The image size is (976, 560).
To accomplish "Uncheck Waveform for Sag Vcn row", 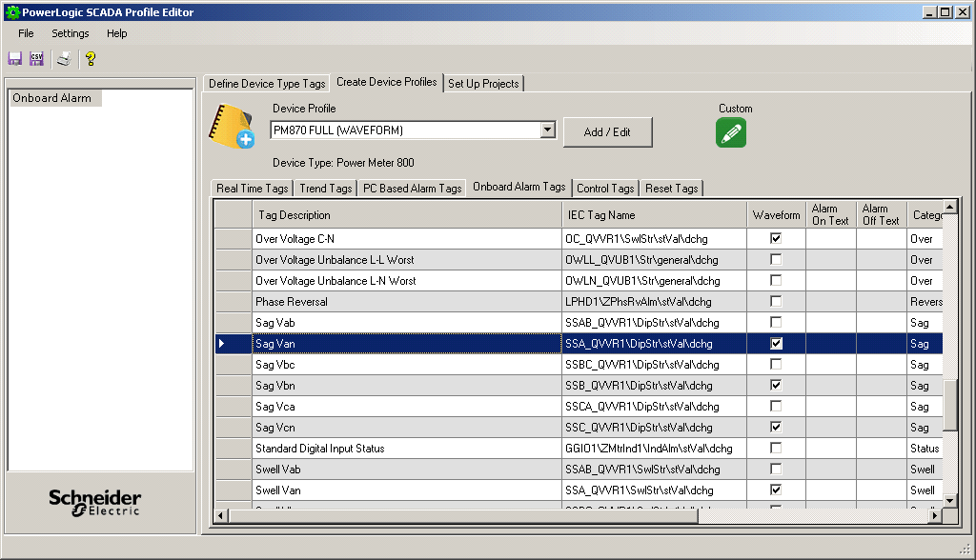I will pos(776,427).
